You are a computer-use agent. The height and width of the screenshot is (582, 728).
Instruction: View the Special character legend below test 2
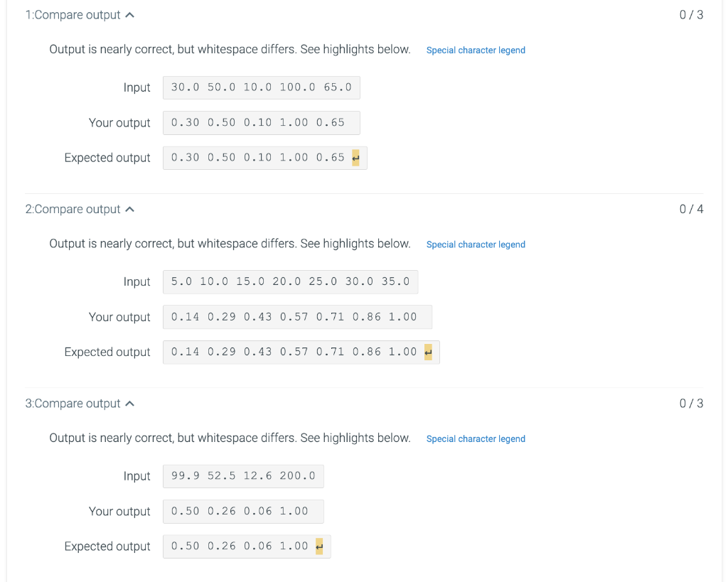pyautogui.click(x=476, y=244)
